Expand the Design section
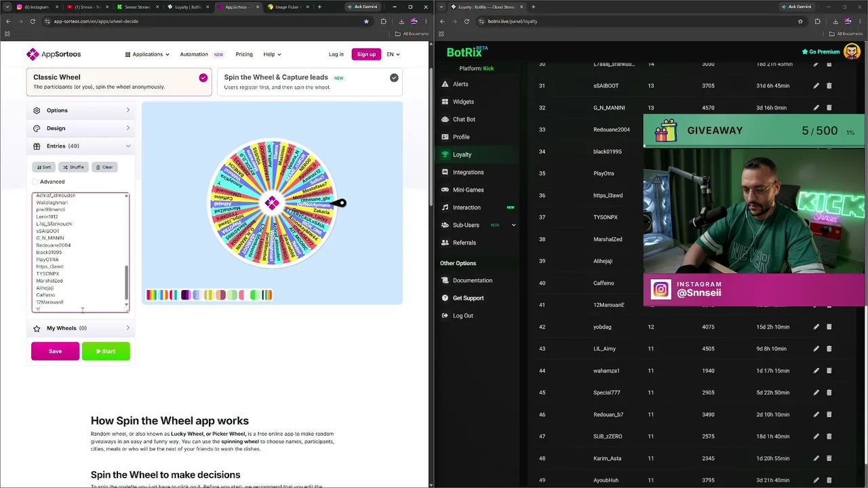This screenshot has height=488, width=868. 81,128
